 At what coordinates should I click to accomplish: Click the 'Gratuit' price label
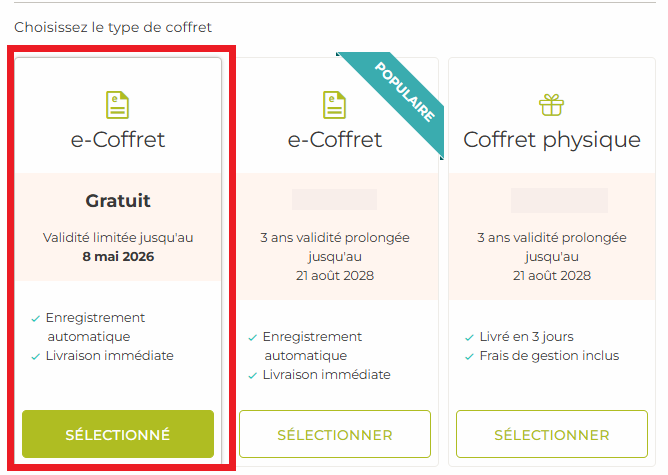[118, 200]
